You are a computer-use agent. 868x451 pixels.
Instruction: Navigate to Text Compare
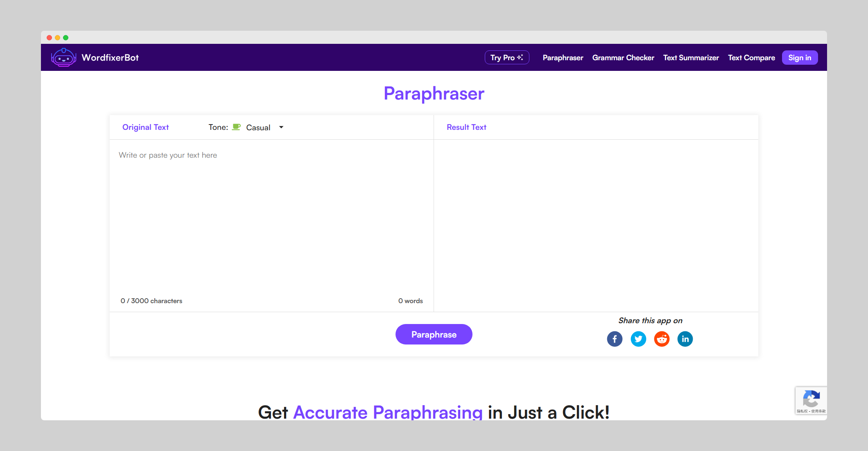coord(751,58)
